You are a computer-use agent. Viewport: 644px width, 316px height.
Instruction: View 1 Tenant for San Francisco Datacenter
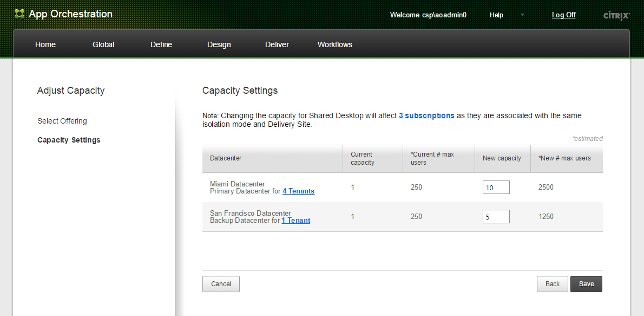295,221
